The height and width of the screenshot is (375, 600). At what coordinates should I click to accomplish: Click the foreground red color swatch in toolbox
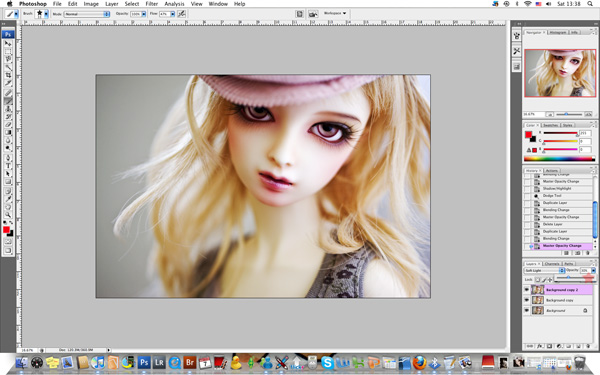point(6,230)
